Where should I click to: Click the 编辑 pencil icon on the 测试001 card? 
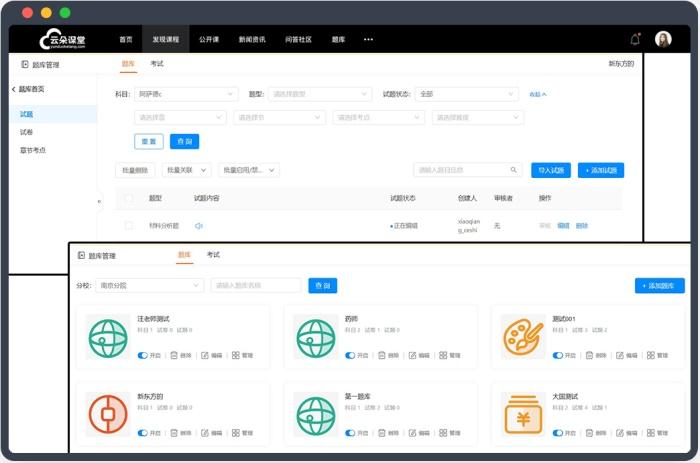[x=620, y=355]
